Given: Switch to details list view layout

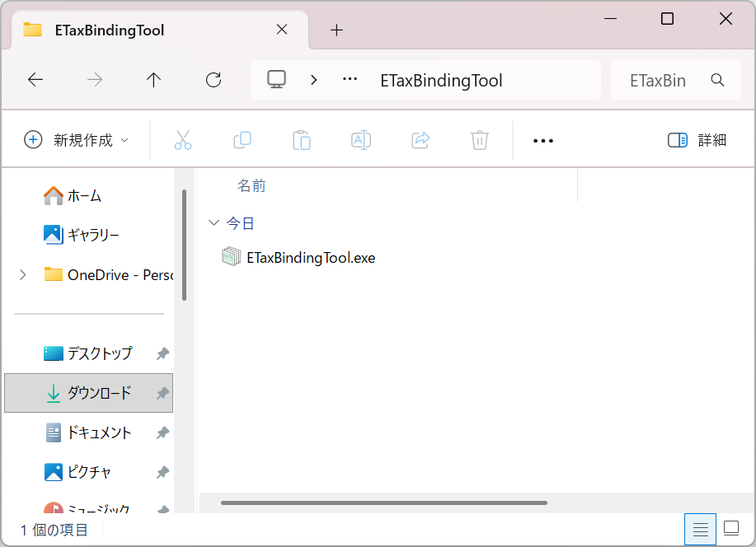Looking at the screenshot, I should tap(701, 529).
